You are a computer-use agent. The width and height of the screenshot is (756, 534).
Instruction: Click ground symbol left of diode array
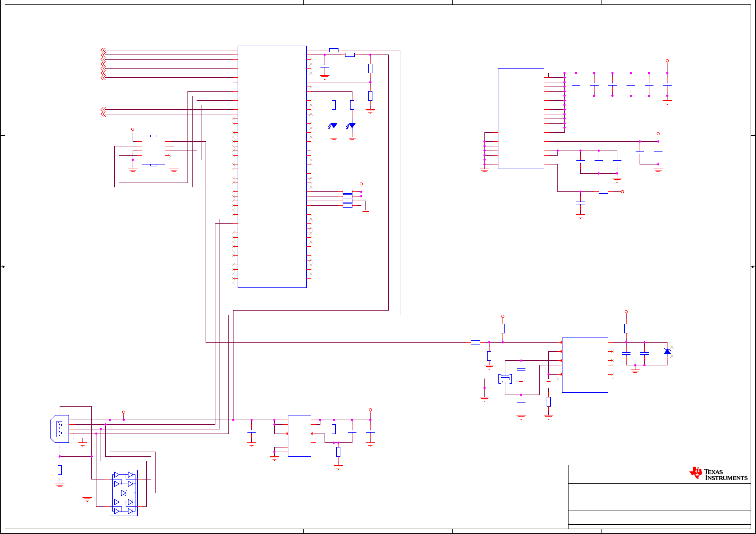(x=87, y=499)
